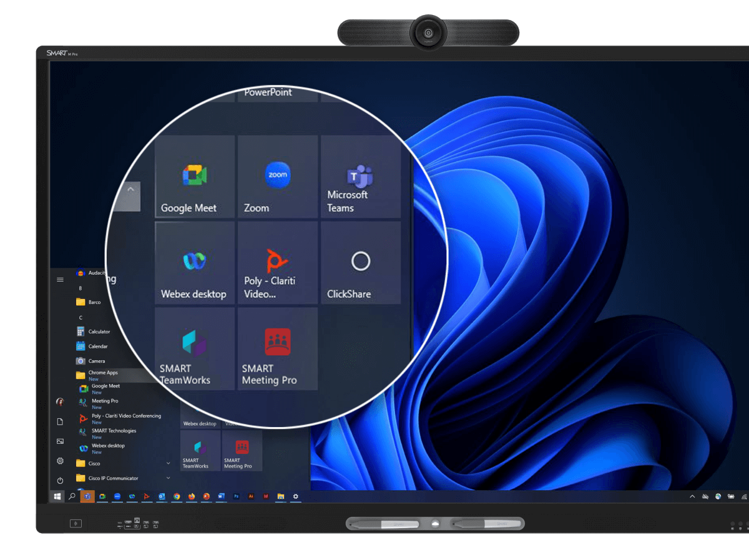This screenshot has height=560, width=749.
Task: Show hidden icons in the system tray
Action: pyautogui.click(x=692, y=496)
